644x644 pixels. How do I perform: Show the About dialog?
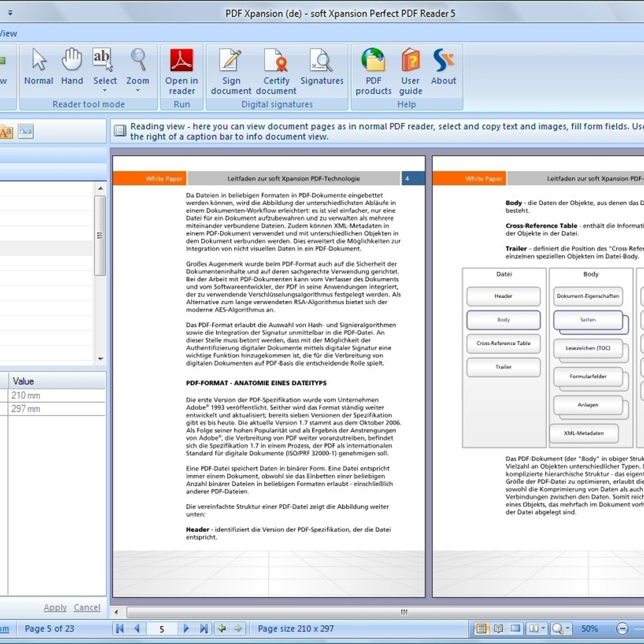[443, 67]
